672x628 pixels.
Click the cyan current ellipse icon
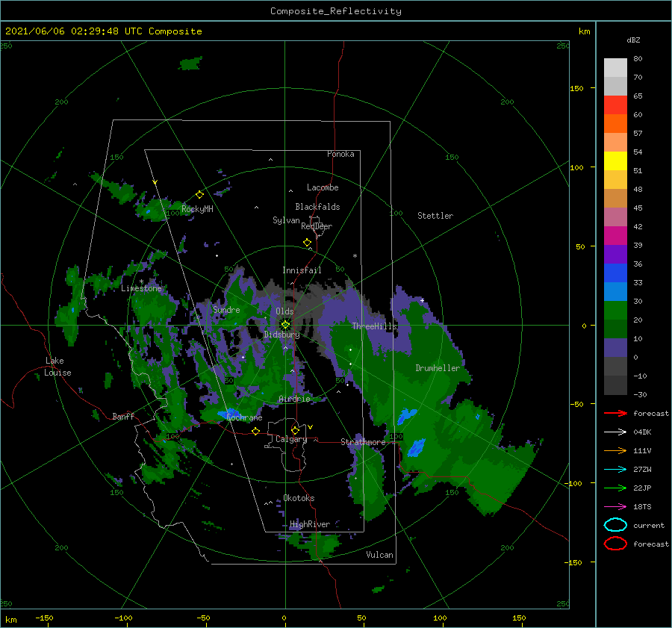point(615,525)
